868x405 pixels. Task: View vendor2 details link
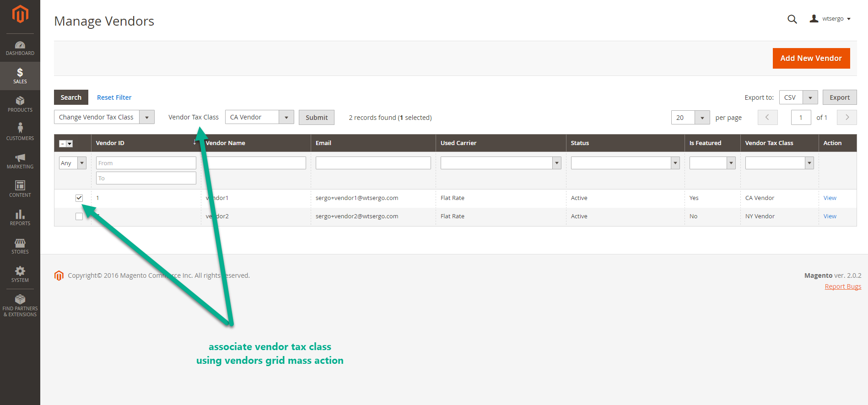830,216
